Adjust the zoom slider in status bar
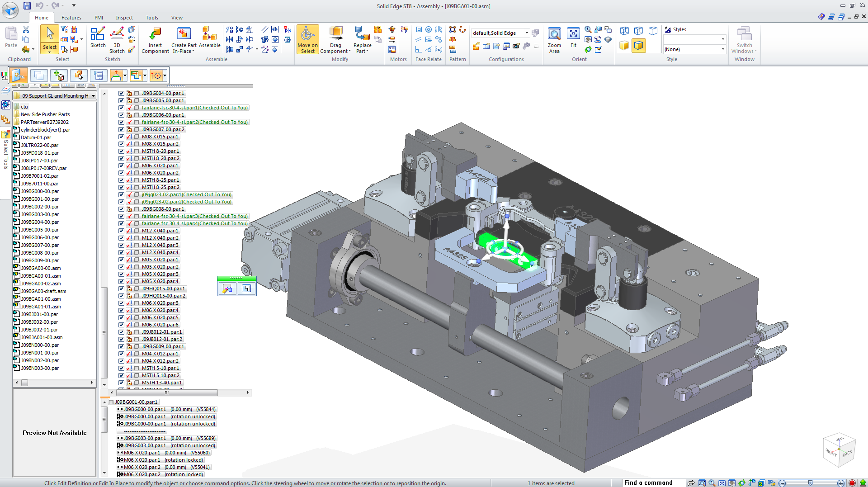 [x=811, y=483]
